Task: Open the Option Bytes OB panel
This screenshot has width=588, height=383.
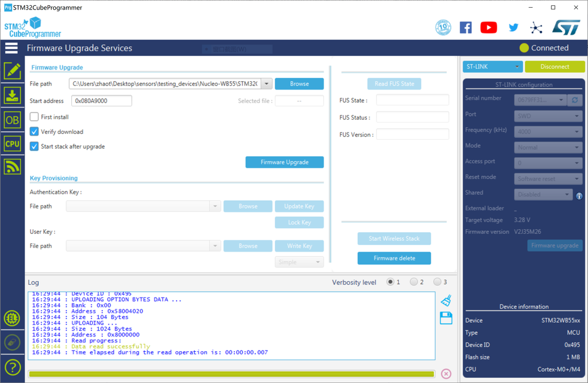Action: (x=12, y=120)
